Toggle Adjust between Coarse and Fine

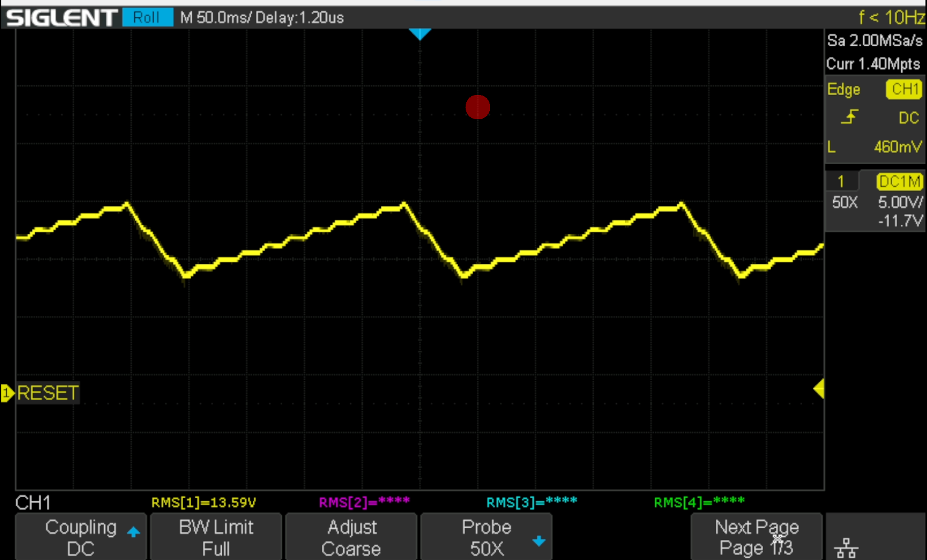click(x=351, y=538)
